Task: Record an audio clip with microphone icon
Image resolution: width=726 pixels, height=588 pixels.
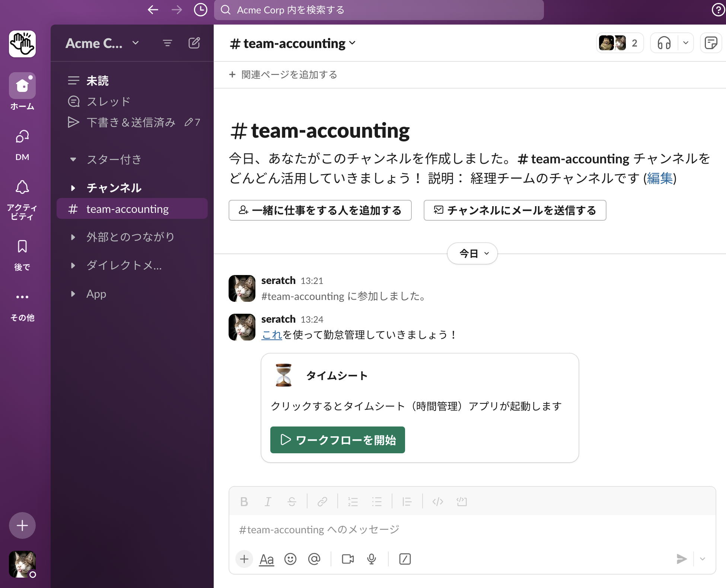Action: pos(371,559)
